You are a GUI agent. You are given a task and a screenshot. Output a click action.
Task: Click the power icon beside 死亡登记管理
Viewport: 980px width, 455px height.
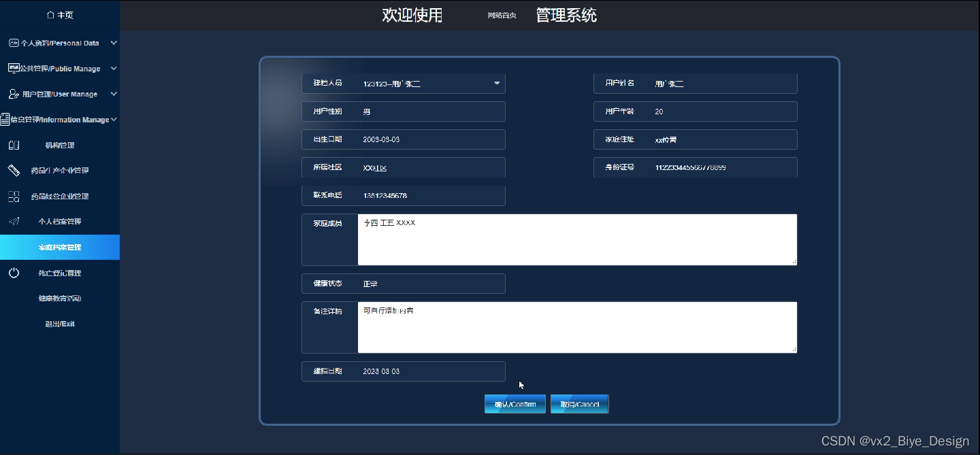(14, 273)
